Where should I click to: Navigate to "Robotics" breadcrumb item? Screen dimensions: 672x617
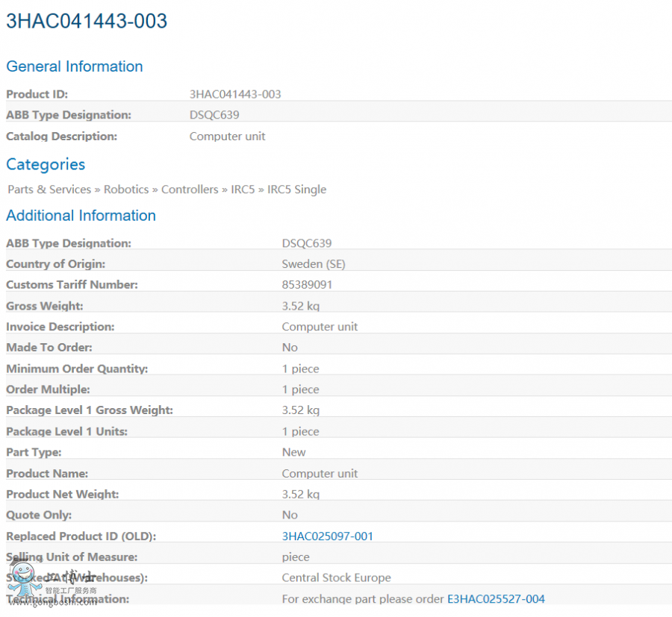125,189
